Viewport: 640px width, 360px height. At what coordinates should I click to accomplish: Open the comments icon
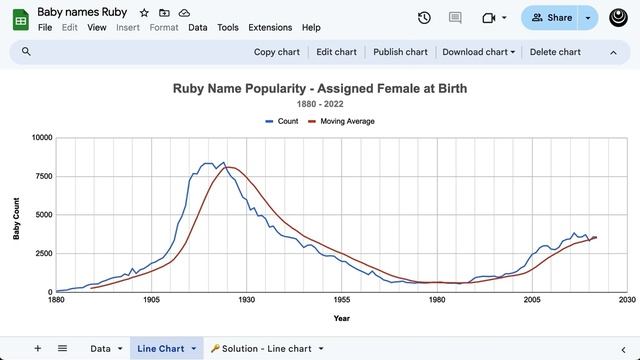pos(455,18)
